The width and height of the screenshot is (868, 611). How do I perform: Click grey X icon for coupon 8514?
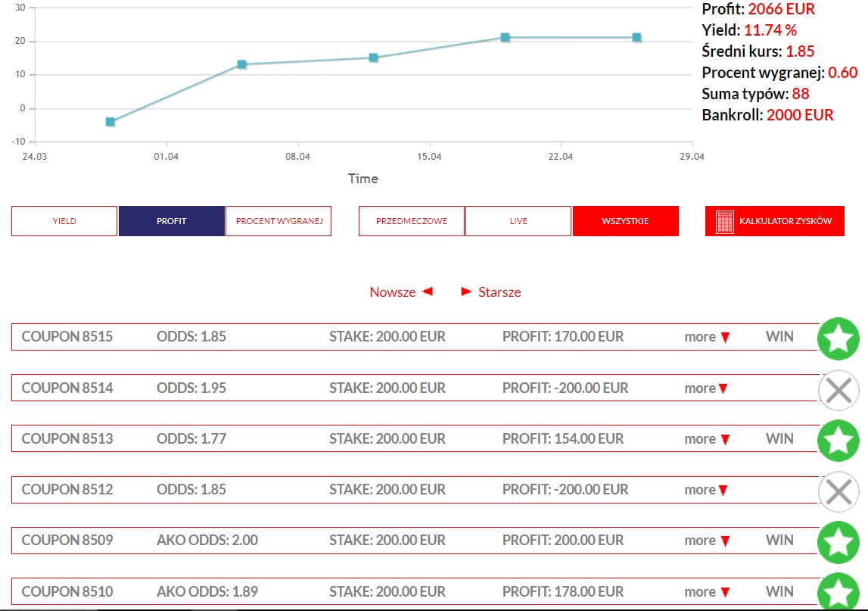(x=838, y=391)
